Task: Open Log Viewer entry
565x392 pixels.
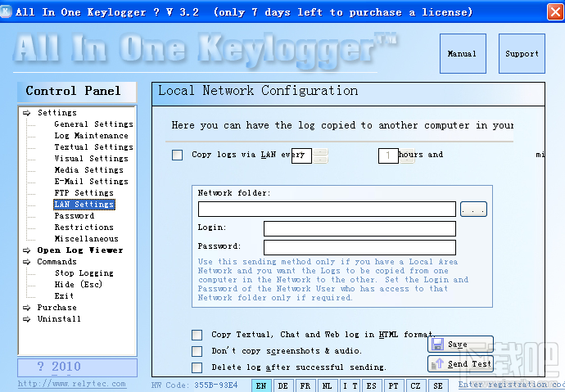Action: pyautogui.click(x=80, y=250)
